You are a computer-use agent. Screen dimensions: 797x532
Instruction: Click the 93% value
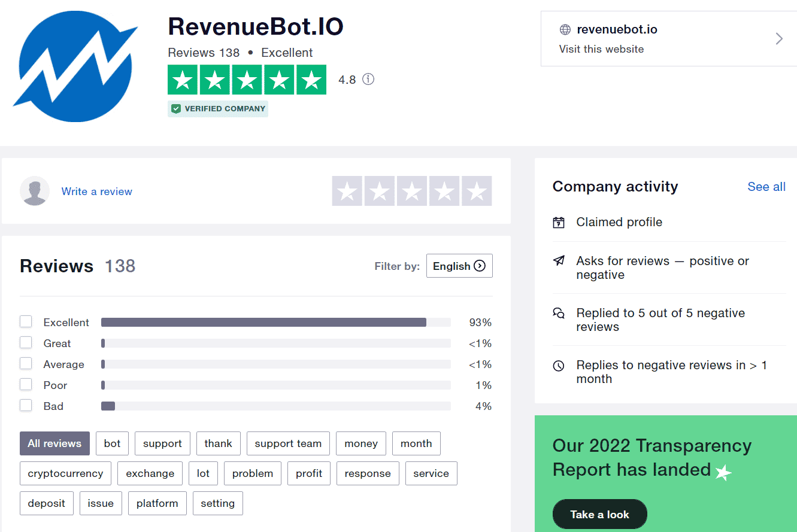[480, 323]
